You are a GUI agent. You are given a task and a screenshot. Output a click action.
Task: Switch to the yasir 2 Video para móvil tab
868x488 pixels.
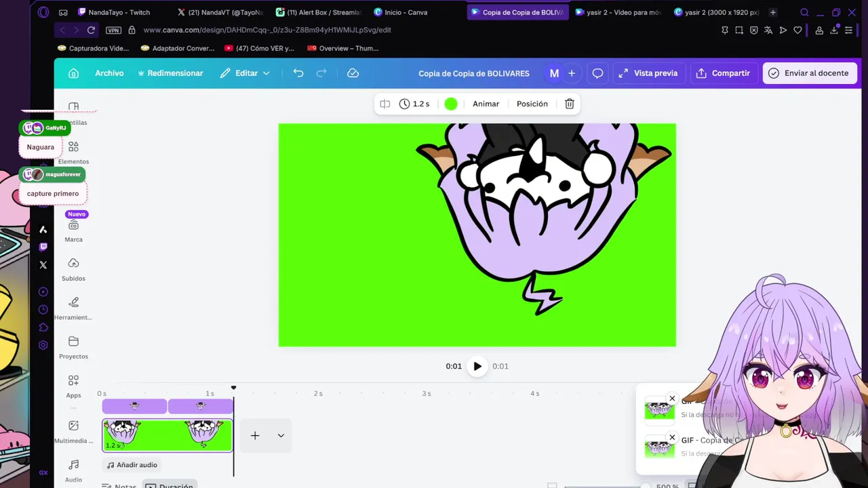pyautogui.click(x=617, y=12)
